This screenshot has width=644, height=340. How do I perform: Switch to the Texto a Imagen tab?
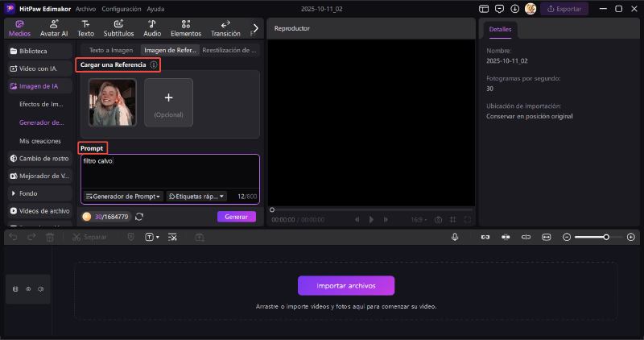tap(110, 50)
